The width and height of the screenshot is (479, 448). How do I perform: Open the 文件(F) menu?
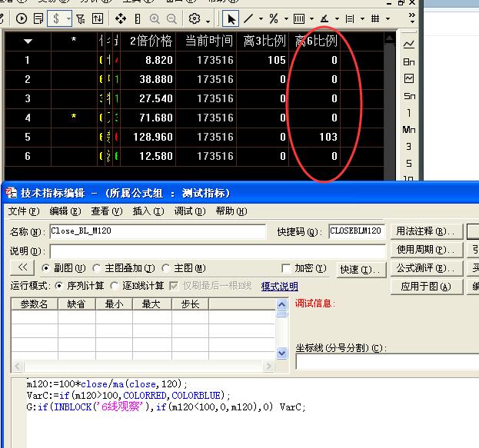(24, 211)
